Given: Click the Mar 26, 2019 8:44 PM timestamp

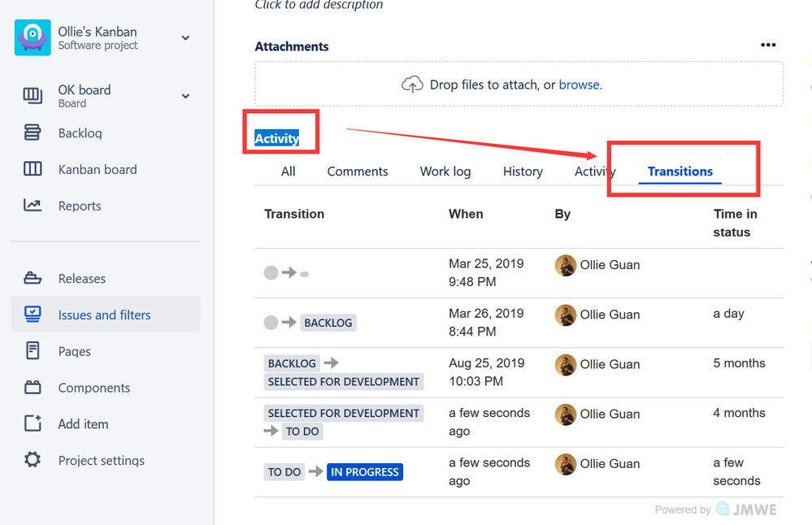Looking at the screenshot, I should pos(486,322).
